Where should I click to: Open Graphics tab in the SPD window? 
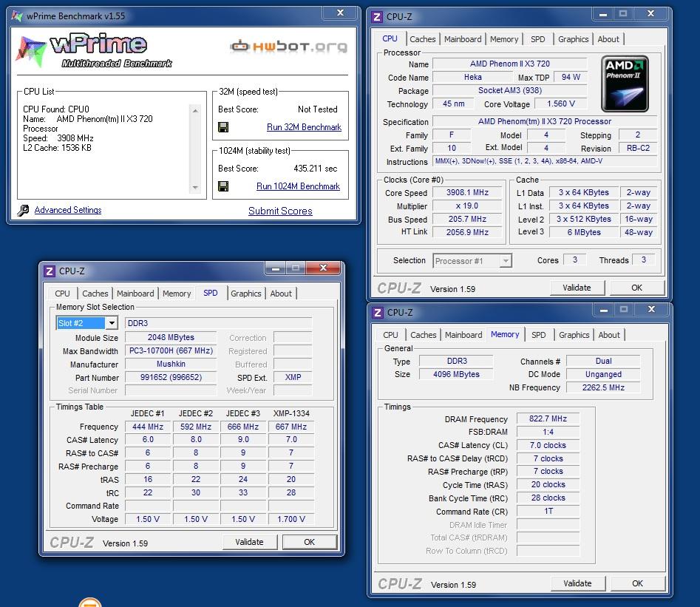[246, 294]
